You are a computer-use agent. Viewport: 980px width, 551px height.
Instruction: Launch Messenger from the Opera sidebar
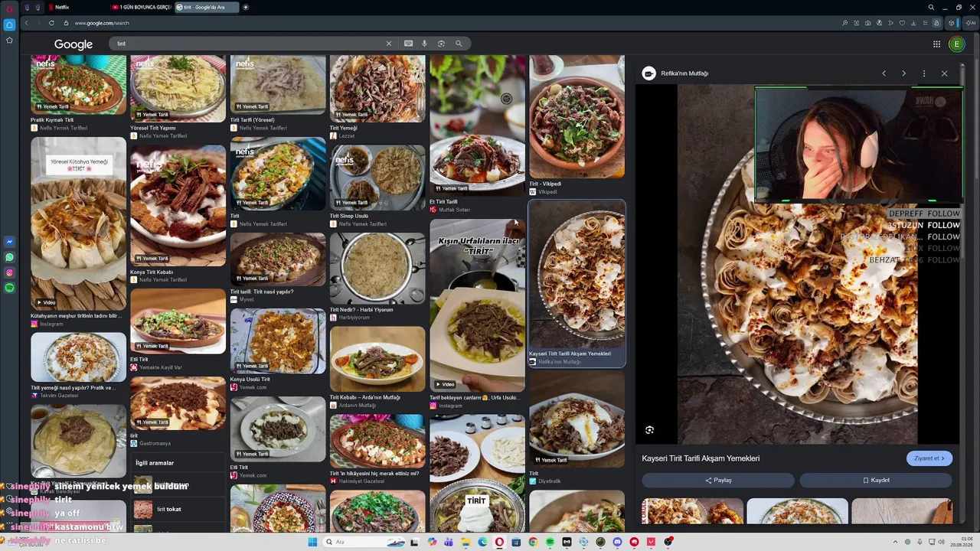[x=9, y=242]
